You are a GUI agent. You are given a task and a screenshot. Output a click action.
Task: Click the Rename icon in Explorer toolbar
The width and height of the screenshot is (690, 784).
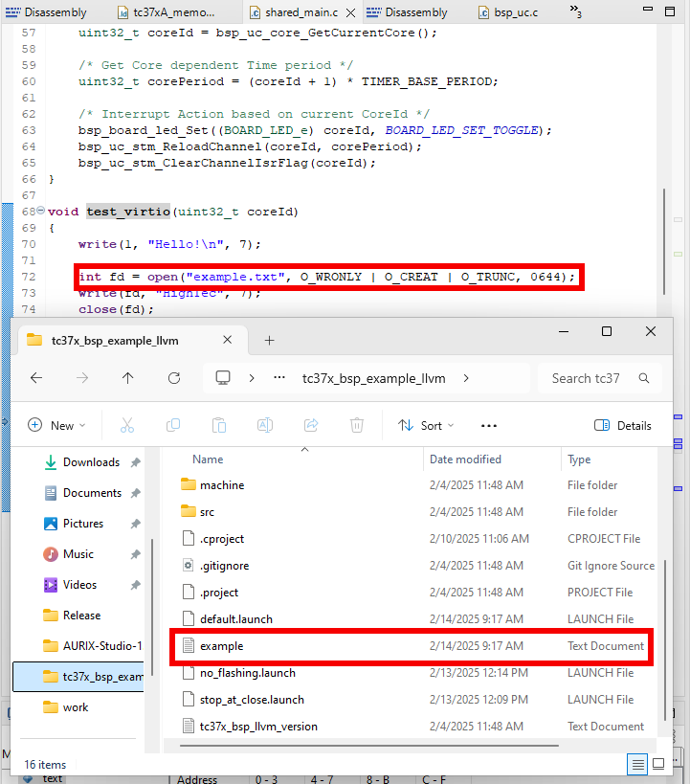[265, 425]
